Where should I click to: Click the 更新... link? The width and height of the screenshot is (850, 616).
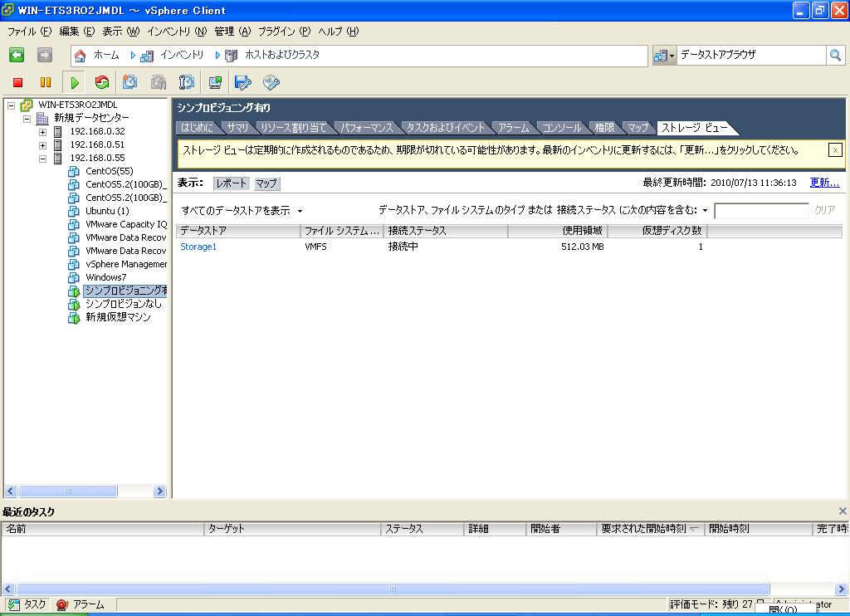(x=824, y=183)
